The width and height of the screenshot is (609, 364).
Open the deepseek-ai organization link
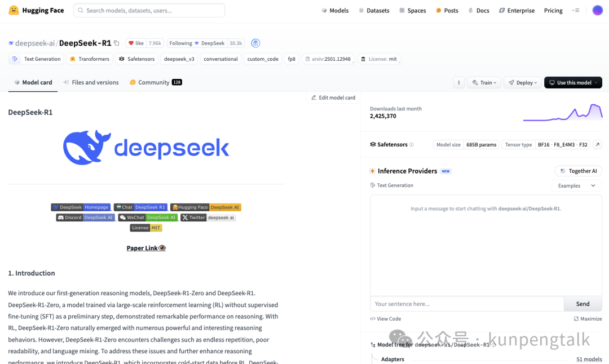[34, 43]
